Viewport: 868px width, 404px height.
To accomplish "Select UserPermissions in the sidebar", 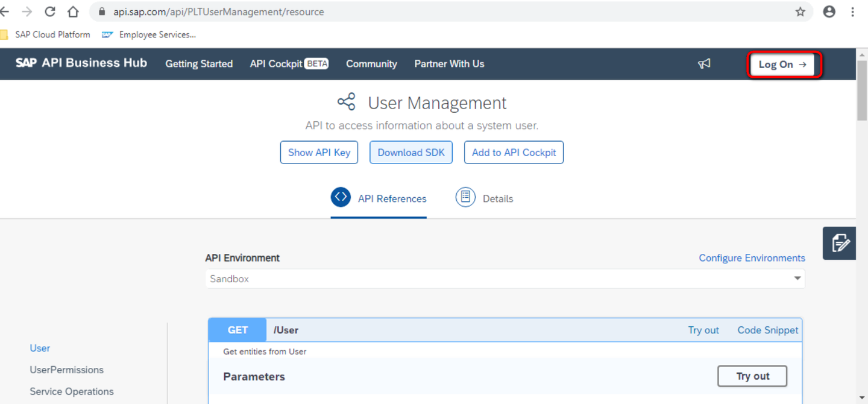I will tap(66, 370).
